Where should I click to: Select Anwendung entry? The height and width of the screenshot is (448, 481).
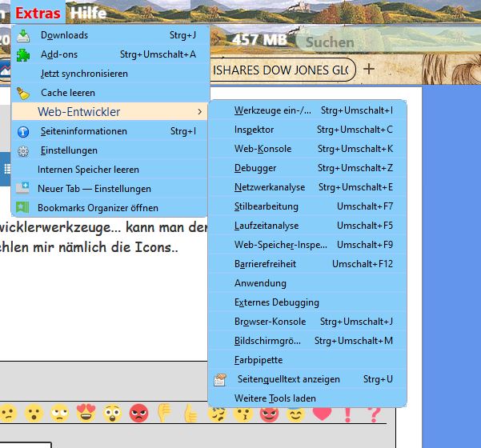[307, 283]
